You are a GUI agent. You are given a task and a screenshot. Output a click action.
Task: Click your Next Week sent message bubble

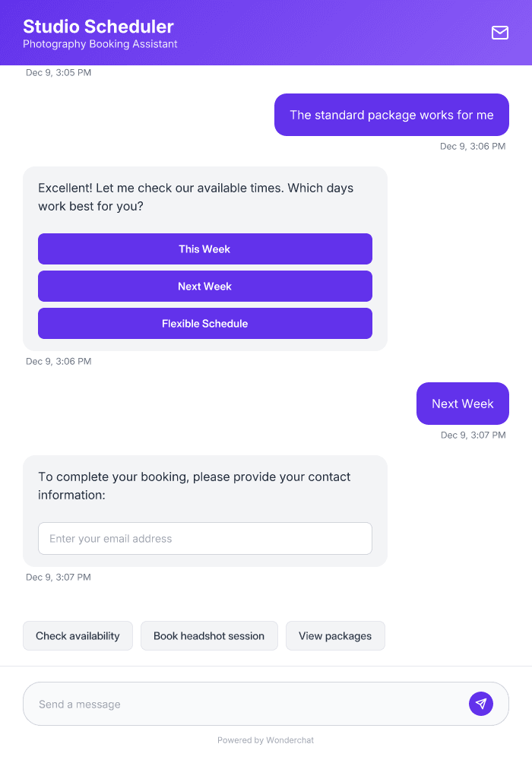pos(462,404)
